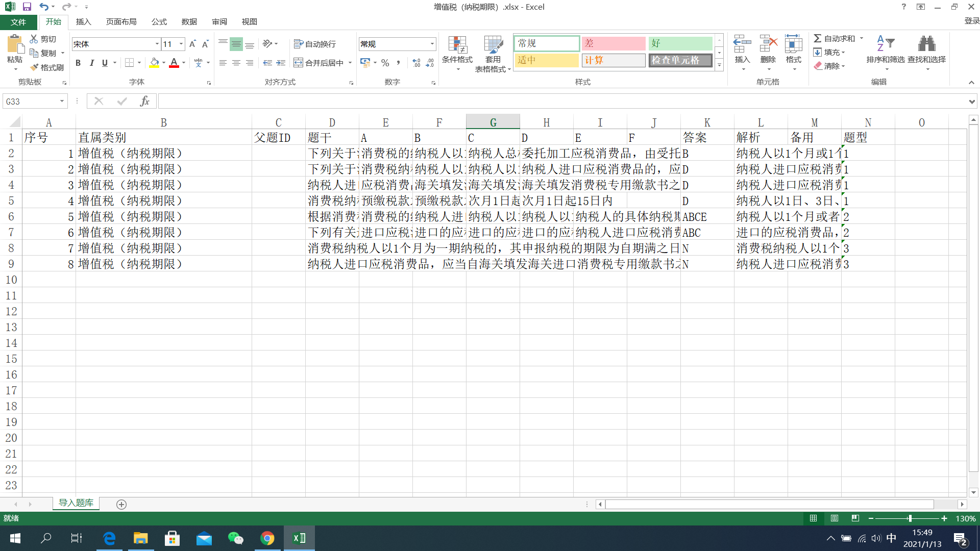
Task: Toggle Italic formatting
Action: click(91, 62)
